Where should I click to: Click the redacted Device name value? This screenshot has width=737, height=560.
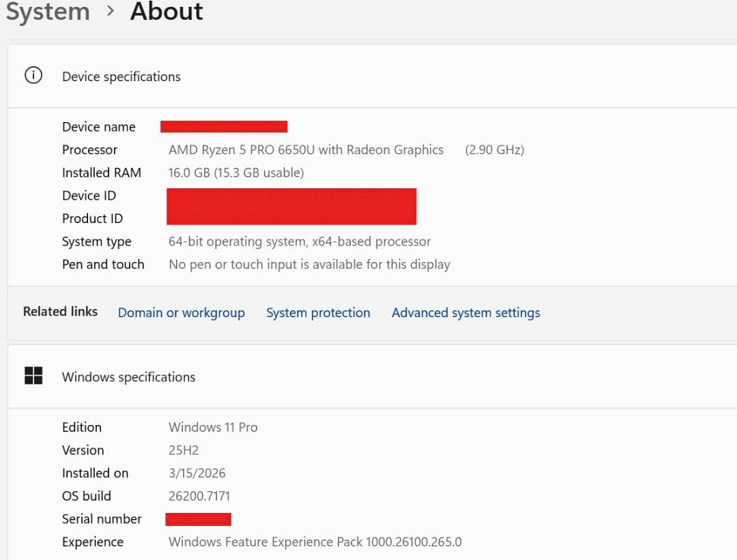[x=224, y=126]
